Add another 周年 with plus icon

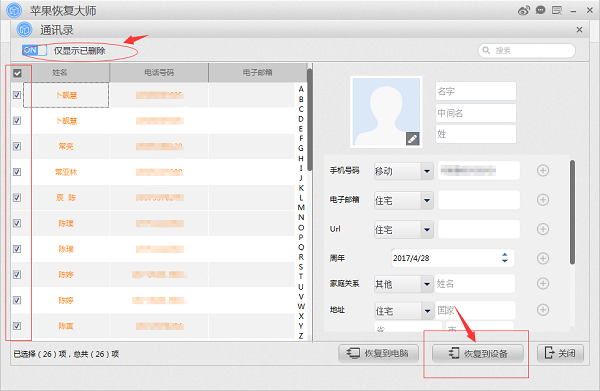[543, 258]
